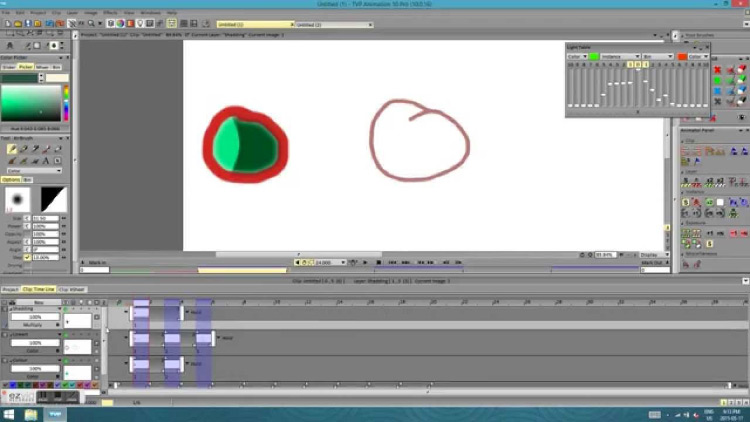Toggle the Shadding layer selection checkbox
Image resolution: width=750 pixels, height=422 pixels.
[x=5, y=310]
